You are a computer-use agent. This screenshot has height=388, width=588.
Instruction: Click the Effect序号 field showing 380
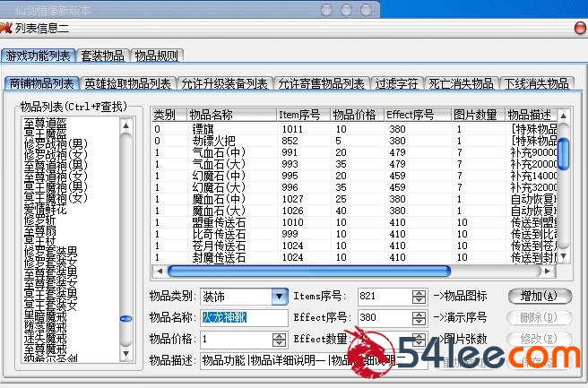pos(385,318)
